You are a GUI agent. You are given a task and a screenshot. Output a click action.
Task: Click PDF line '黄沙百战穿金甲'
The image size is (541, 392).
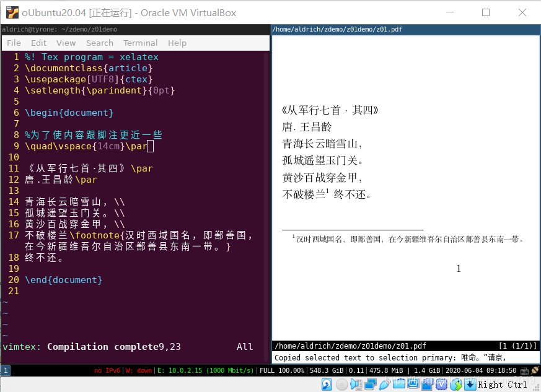322,178
